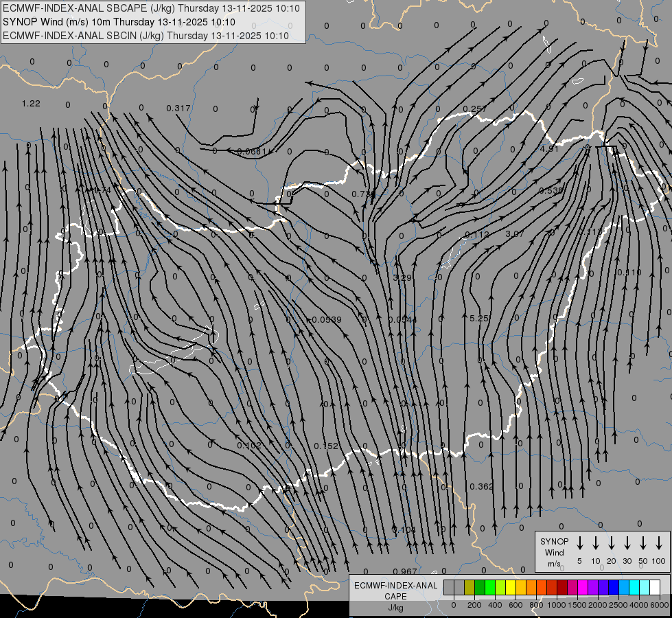Image resolution: width=672 pixels, height=618 pixels.
Task: Click the SBCIN title line in header
Action: pos(146,36)
